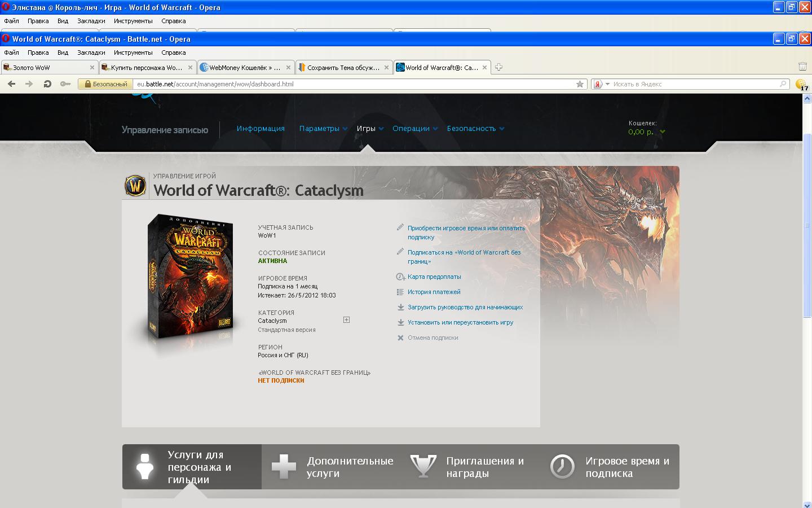This screenshot has height=508, width=812.
Task: Click the Безопасный security badge
Action: click(x=105, y=84)
